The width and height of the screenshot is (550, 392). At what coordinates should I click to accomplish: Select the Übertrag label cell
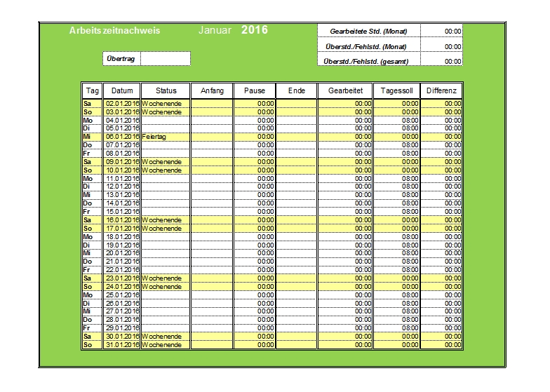pos(121,59)
